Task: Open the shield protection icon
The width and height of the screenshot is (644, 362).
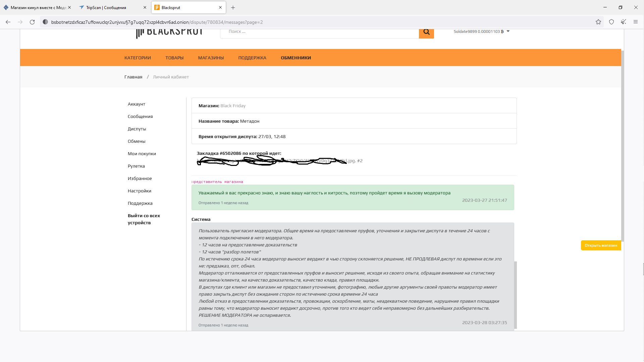Action: click(611, 22)
